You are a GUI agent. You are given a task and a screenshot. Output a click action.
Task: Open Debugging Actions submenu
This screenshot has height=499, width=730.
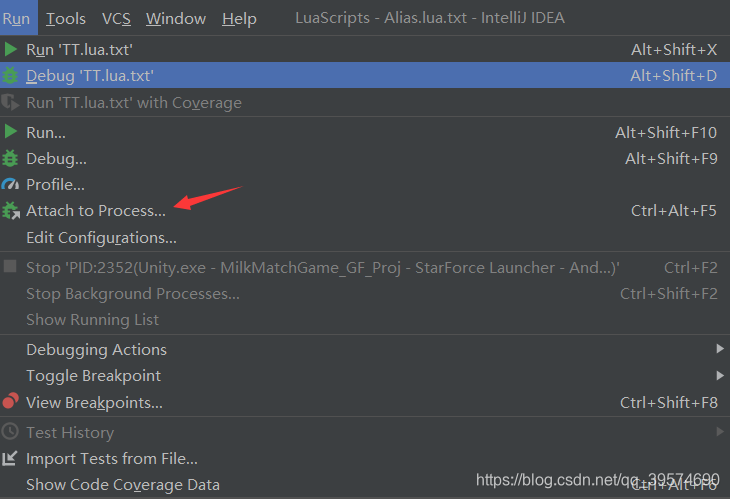pos(365,350)
